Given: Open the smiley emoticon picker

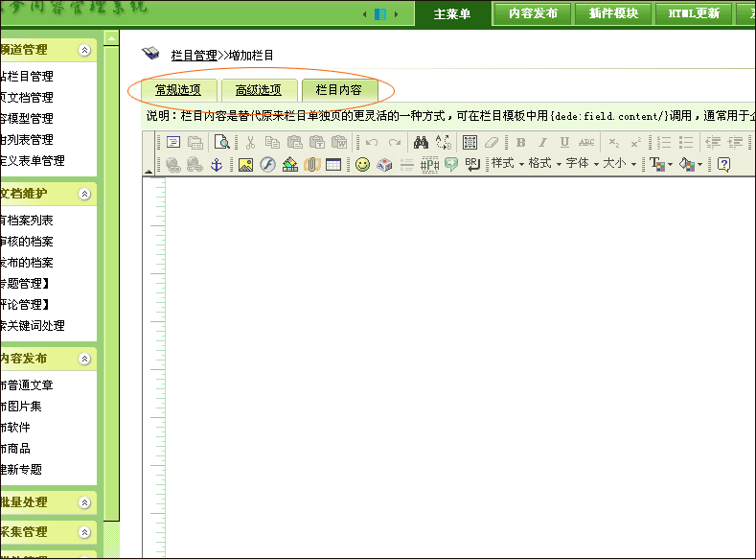Looking at the screenshot, I should pyautogui.click(x=362, y=164).
